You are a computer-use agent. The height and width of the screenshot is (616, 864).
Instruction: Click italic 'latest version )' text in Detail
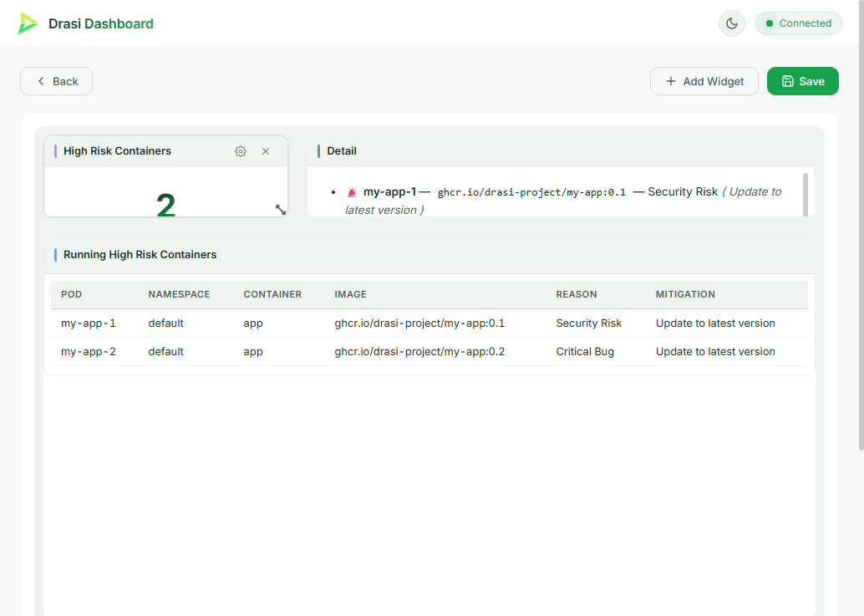tap(384, 210)
